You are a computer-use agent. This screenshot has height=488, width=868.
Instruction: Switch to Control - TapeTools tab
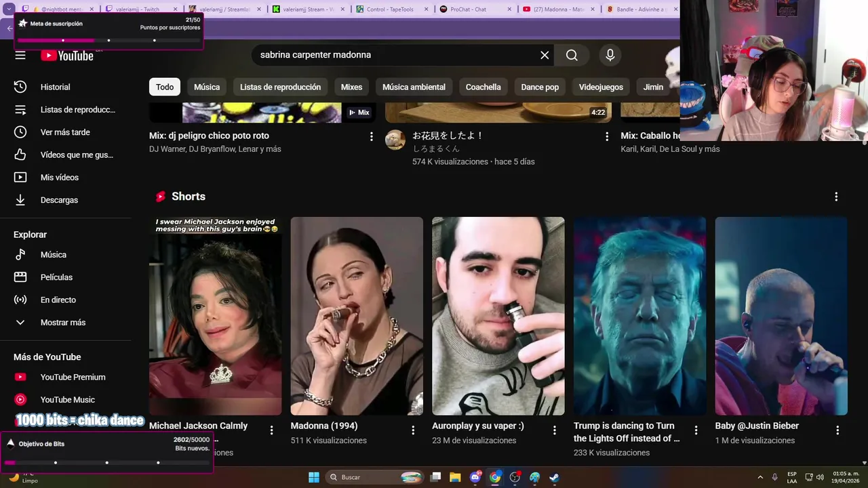tap(391, 9)
